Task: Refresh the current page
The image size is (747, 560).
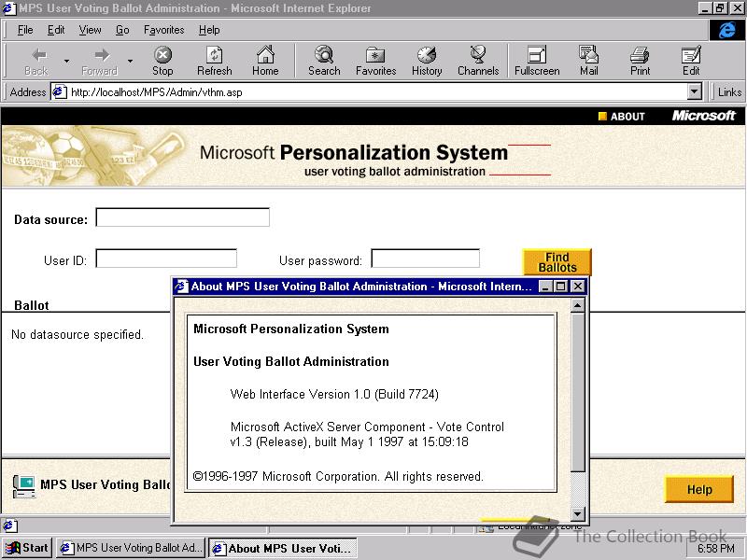Action: point(215,61)
